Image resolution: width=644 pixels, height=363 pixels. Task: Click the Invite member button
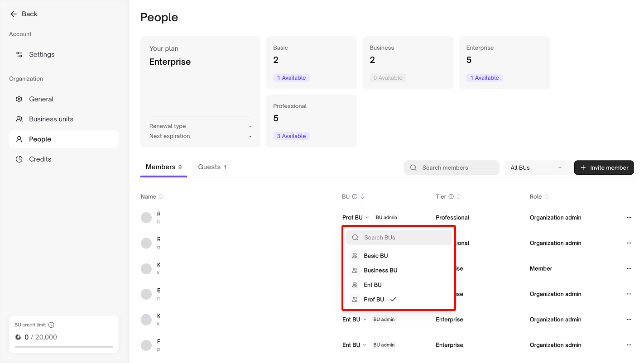tap(604, 167)
